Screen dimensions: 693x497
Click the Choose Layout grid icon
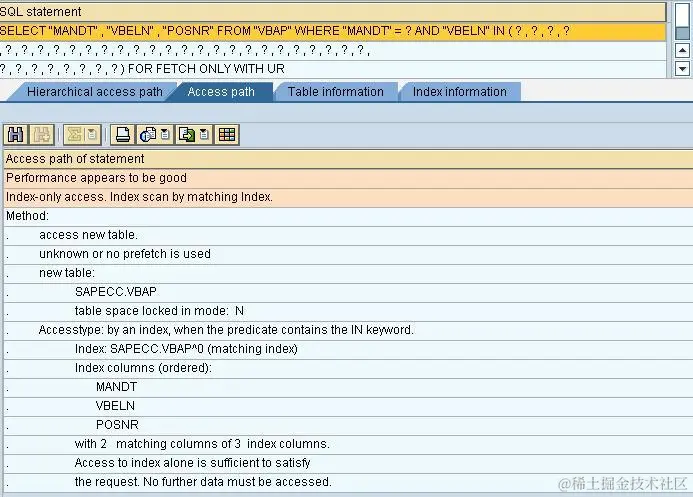pyautogui.click(x=227, y=135)
